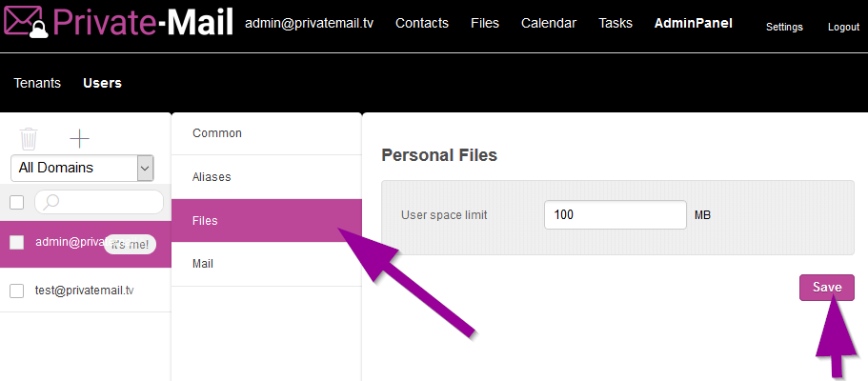Select the Files tab
Image resolution: width=868 pixels, height=381 pixels.
click(x=205, y=221)
